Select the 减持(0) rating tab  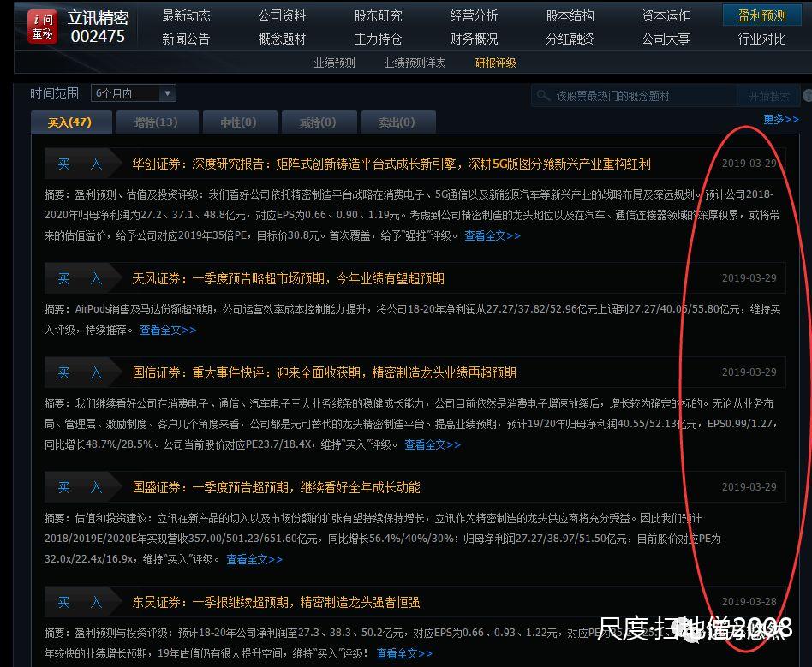coord(319,122)
